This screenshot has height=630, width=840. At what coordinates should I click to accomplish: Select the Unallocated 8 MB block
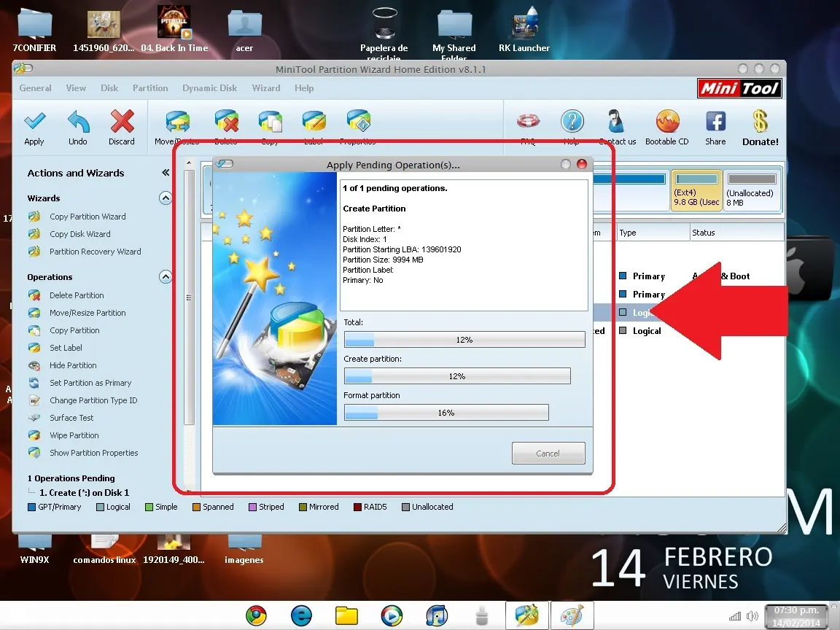point(752,190)
